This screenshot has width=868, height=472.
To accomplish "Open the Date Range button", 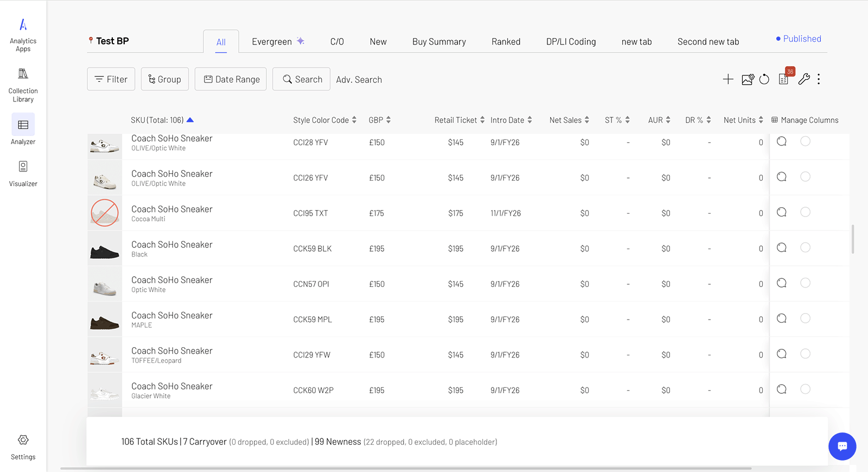I will [x=231, y=79].
